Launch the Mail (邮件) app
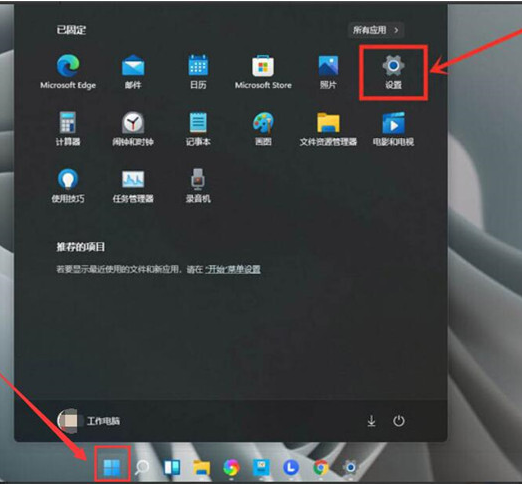This screenshot has height=484, width=522. (133, 72)
